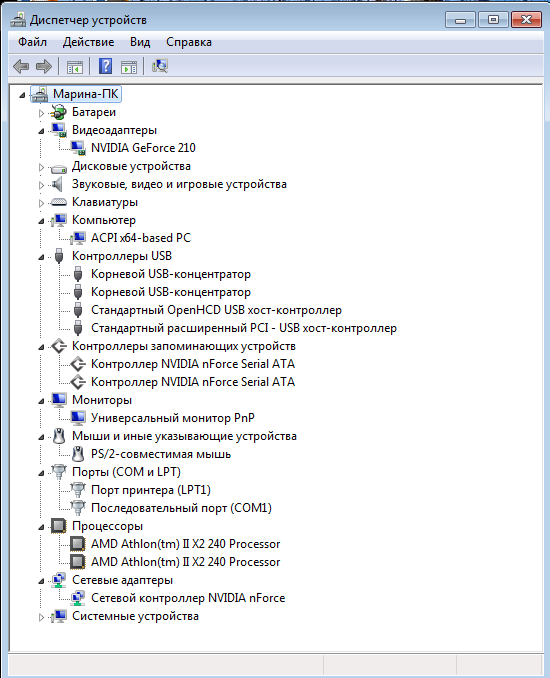Image resolution: width=550 pixels, height=678 pixels.
Task: Click the Видеоадаптеры category icon
Action: click(58, 130)
